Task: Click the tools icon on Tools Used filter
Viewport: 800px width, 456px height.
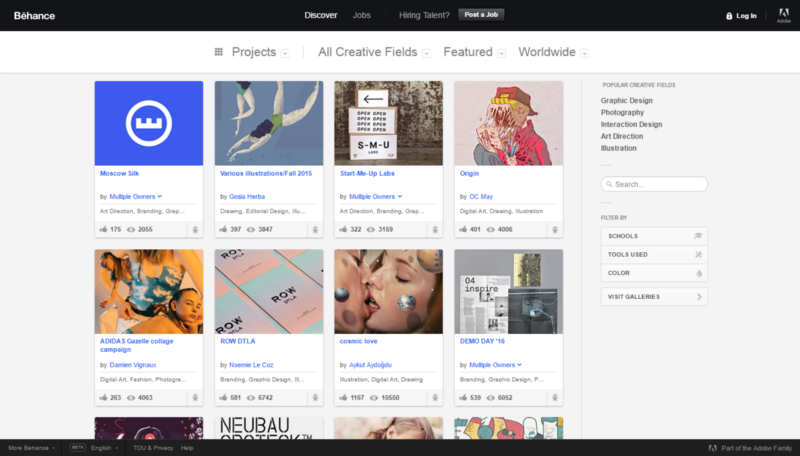Action: pos(698,255)
